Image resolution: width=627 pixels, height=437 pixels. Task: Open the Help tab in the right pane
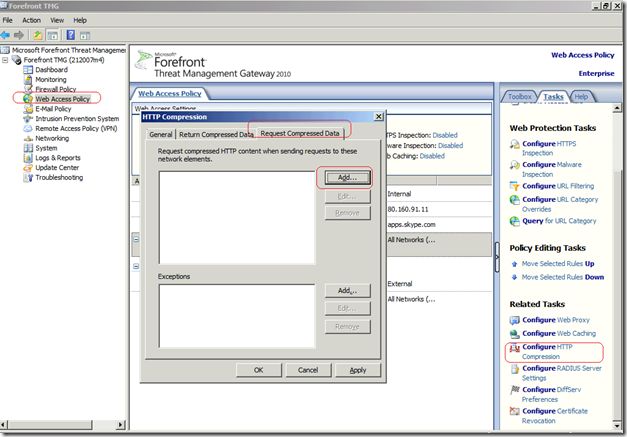(x=581, y=96)
